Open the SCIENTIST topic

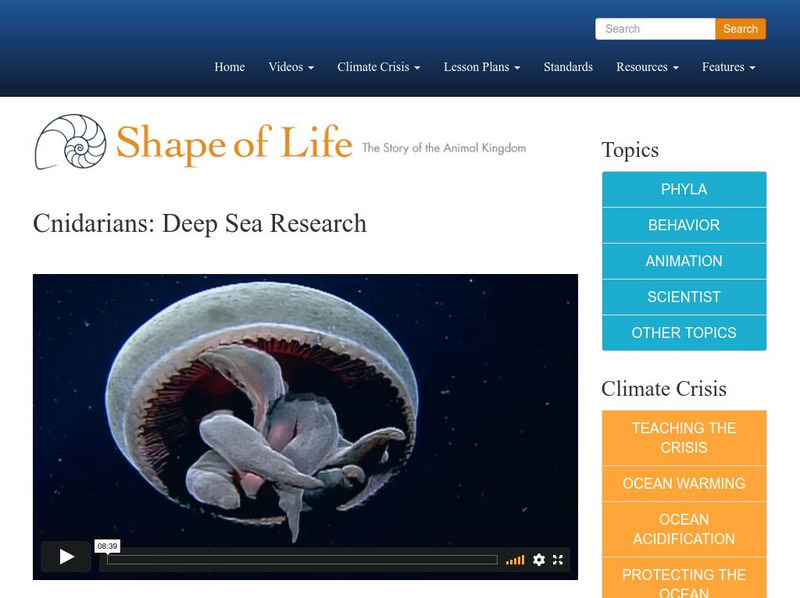[683, 297]
